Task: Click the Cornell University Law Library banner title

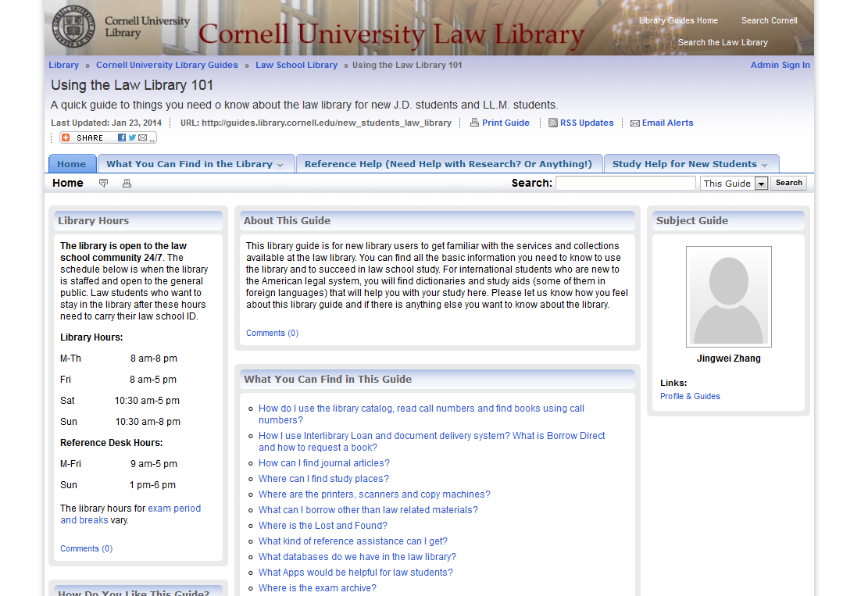Action: [391, 34]
